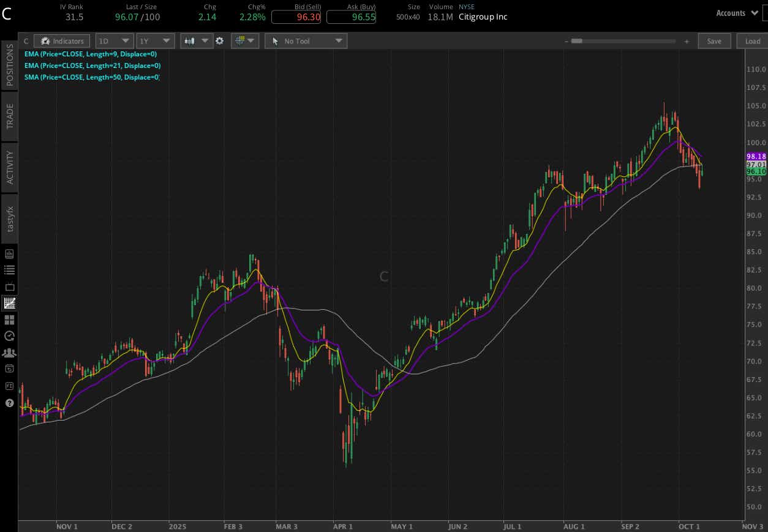Click the NOV 1 date axis label
768x532 pixels.
click(x=67, y=526)
